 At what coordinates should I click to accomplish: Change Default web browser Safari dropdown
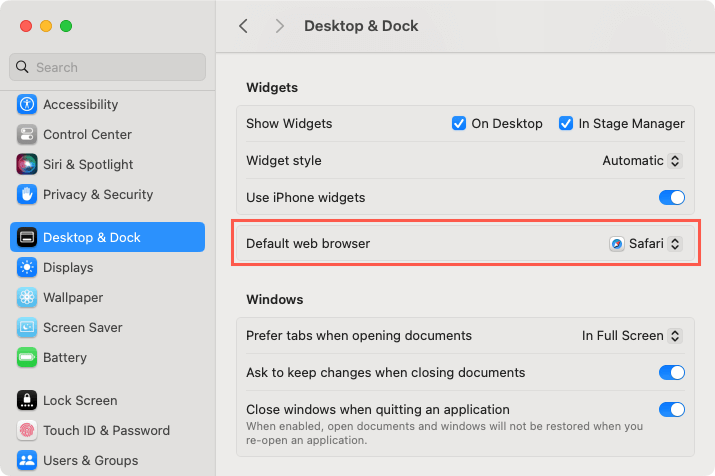click(646, 244)
